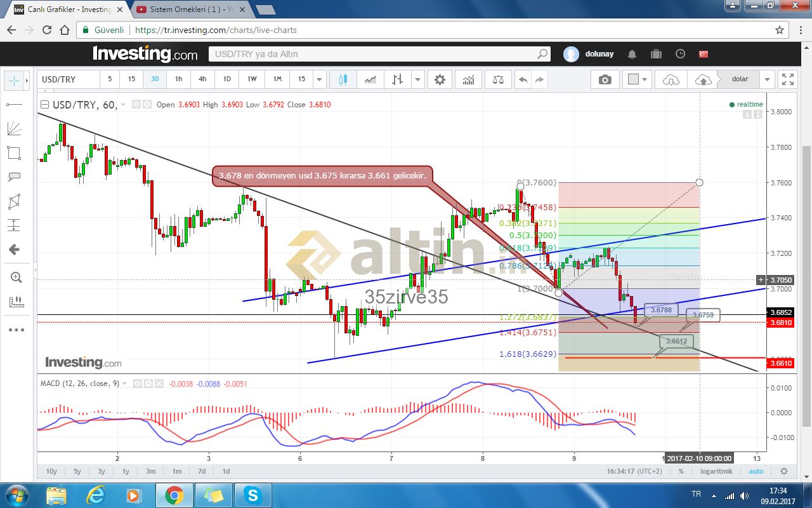Take a chart snapshot with camera icon
This screenshot has height=508, width=812.
click(605, 79)
